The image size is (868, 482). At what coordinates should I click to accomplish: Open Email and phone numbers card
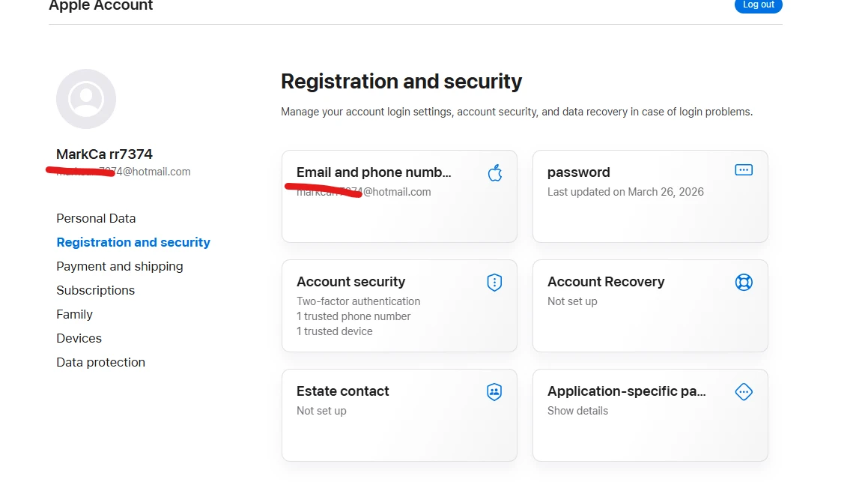(399, 196)
